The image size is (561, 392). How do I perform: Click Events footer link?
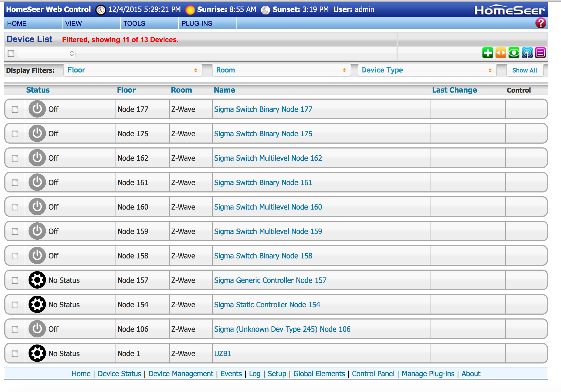click(231, 374)
